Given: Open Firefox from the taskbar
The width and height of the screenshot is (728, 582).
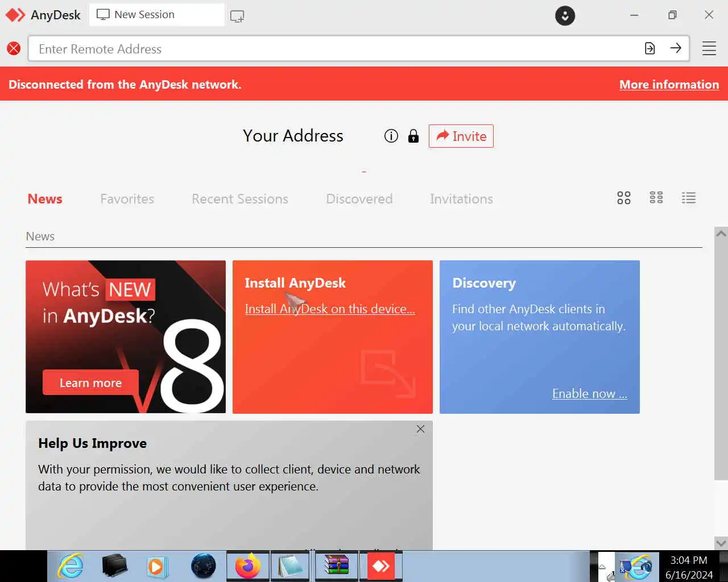Looking at the screenshot, I should (x=248, y=567).
